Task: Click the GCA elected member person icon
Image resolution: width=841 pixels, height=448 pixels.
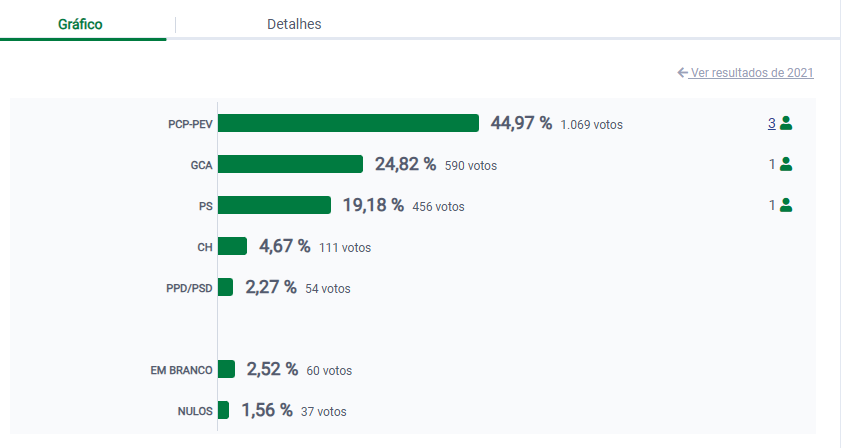Action: pos(786,164)
